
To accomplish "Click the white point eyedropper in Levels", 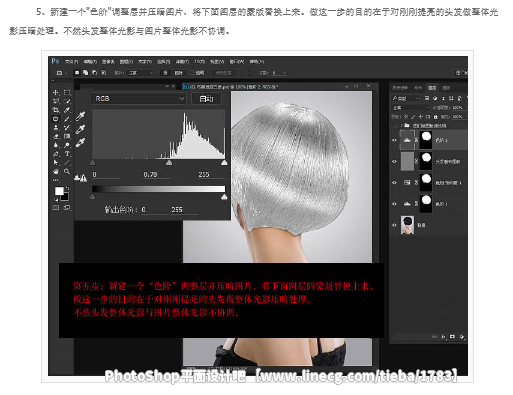I will point(80,142).
